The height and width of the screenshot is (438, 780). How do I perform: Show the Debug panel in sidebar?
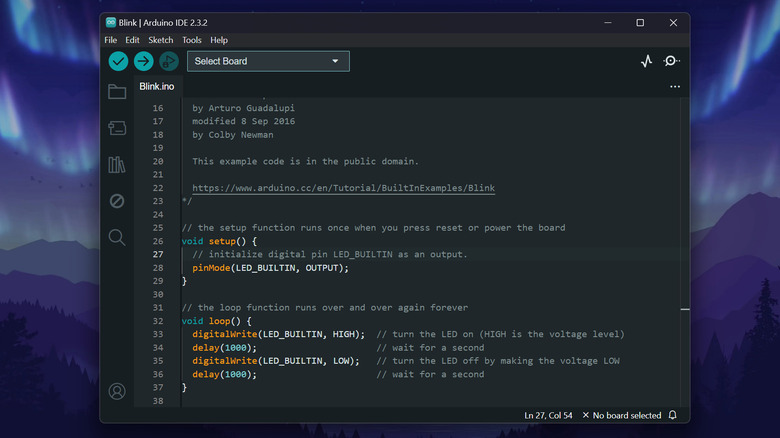117,201
